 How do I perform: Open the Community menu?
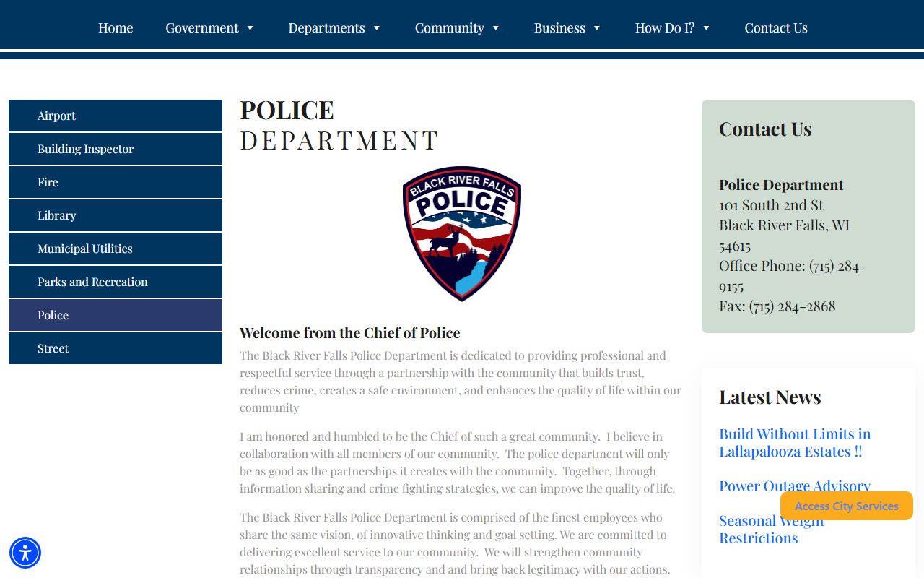(x=449, y=27)
